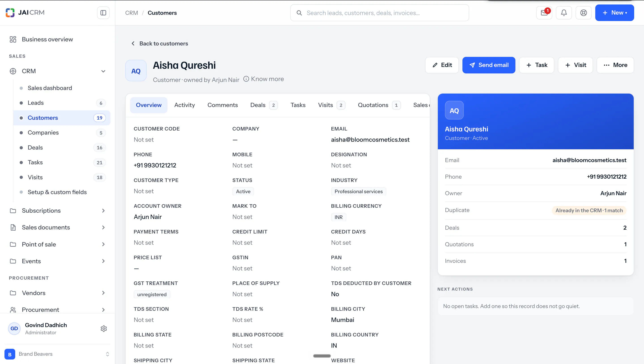The width and height of the screenshot is (644, 364).
Task: Open the mail inbox icon with badge
Action: coord(544,13)
